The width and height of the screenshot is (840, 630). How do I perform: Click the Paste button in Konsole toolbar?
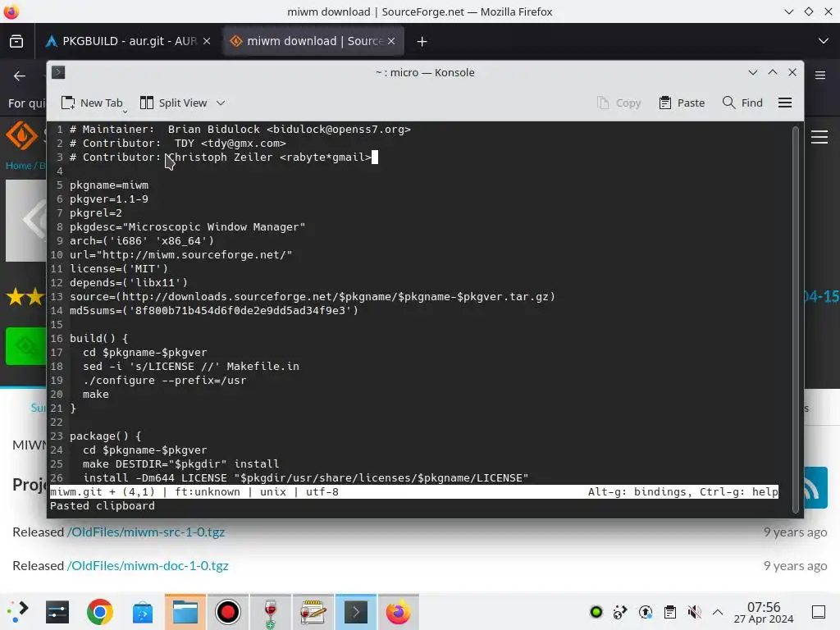click(682, 103)
